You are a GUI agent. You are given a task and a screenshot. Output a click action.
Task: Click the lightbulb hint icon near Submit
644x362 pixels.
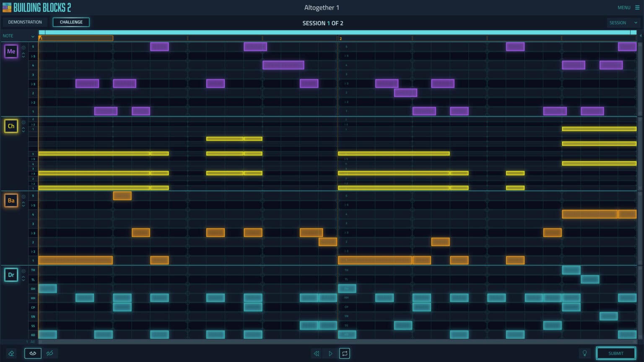(585, 353)
